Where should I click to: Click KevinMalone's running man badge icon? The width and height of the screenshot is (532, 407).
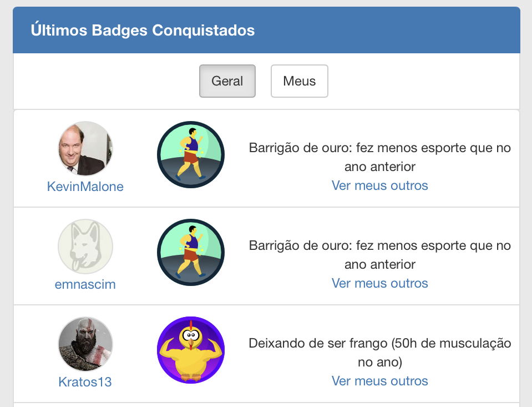191,154
